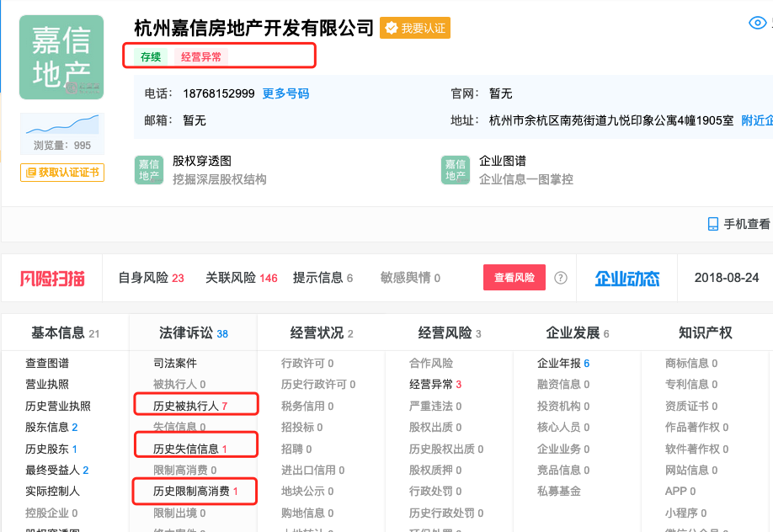Open the 更多号码 link
Screen dimensions: 773x532
point(285,93)
